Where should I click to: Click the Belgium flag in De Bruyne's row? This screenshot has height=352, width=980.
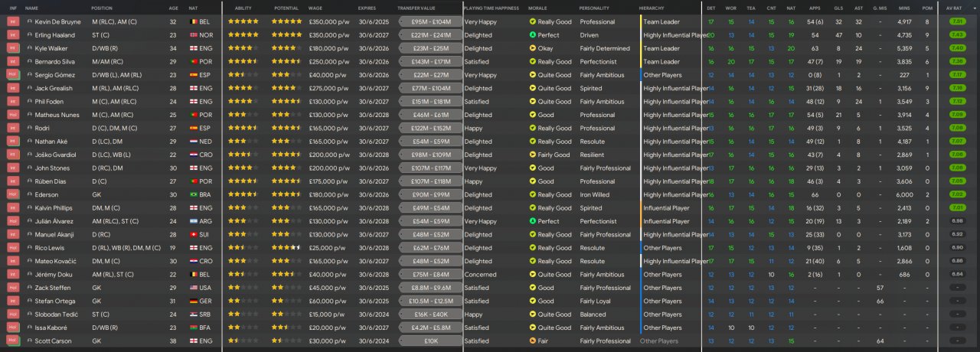(192, 21)
